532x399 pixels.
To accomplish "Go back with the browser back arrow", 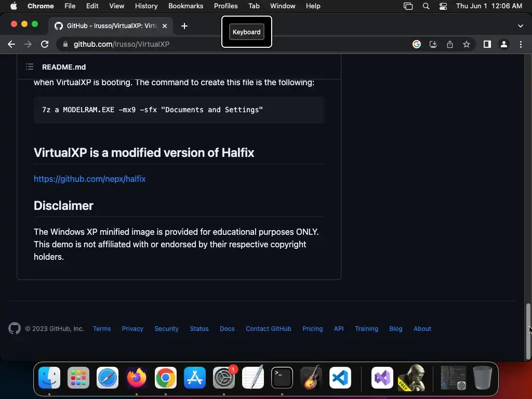I will tap(11, 44).
